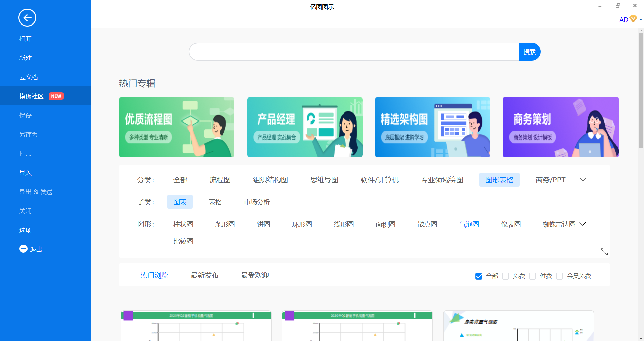Check the 免费 filter checkbox
The height and width of the screenshot is (341, 644).
(506, 276)
